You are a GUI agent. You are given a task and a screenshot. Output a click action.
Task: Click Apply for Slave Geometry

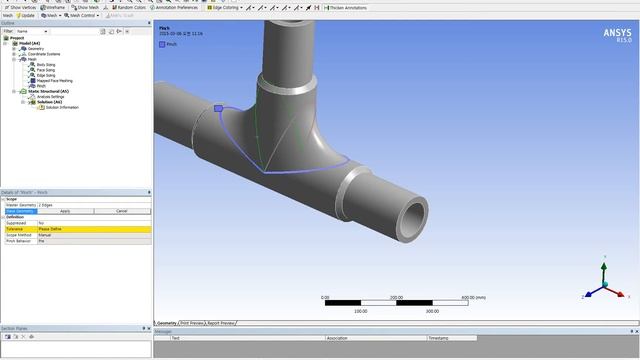click(65, 211)
